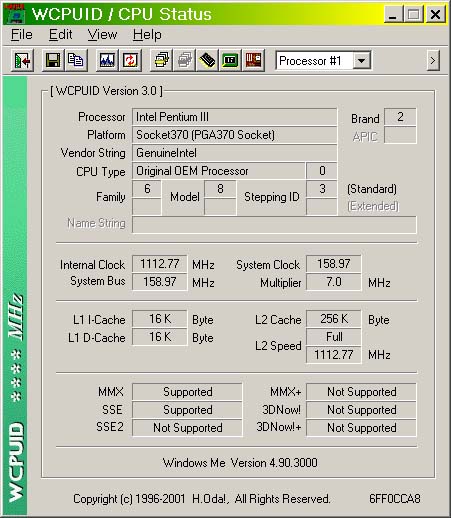The image size is (451, 518).
Task: Click the MMX+ Not Supported field
Action: pos(361,392)
